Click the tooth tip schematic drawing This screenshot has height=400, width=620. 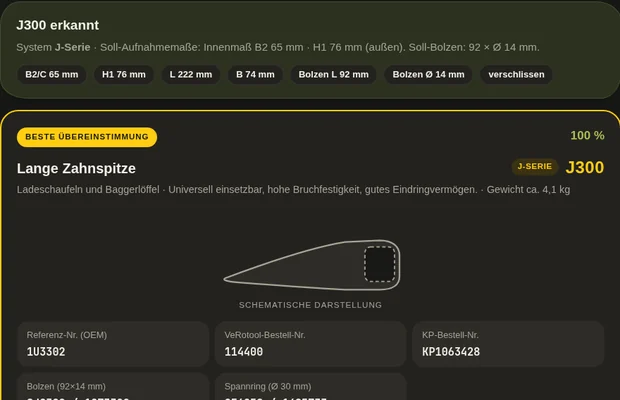pos(312,265)
